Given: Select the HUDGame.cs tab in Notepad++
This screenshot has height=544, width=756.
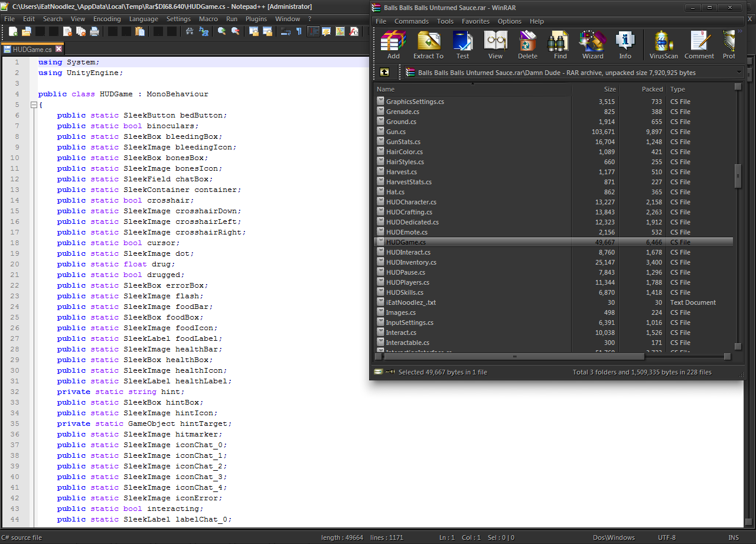Looking at the screenshot, I should (x=32, y=49).
